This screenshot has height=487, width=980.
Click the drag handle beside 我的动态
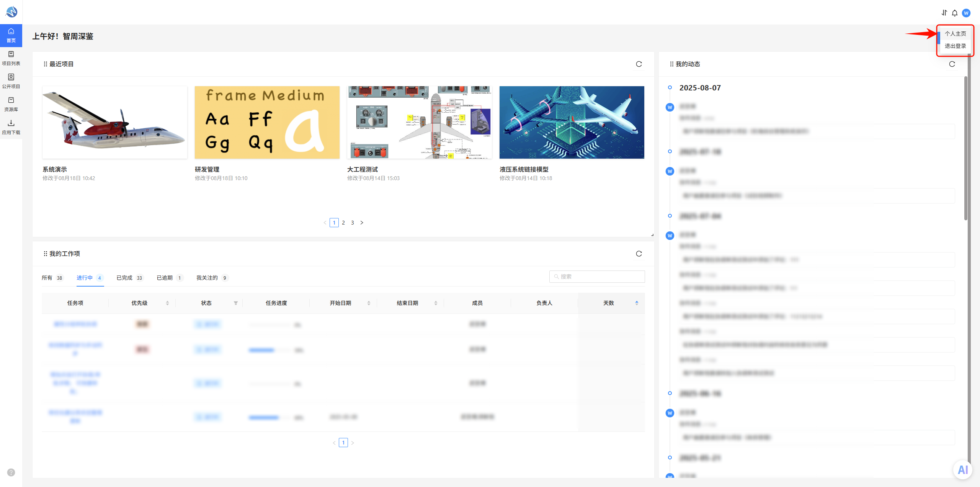(672, 64)
